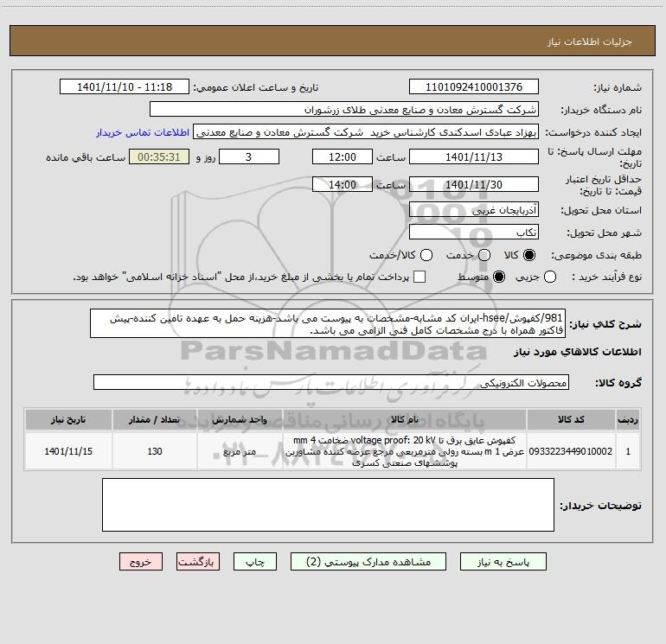Click the need date cell 1401/11/15
Image resolution: width=666 pixels, height=644 pixels.
(x=68, y=451)
